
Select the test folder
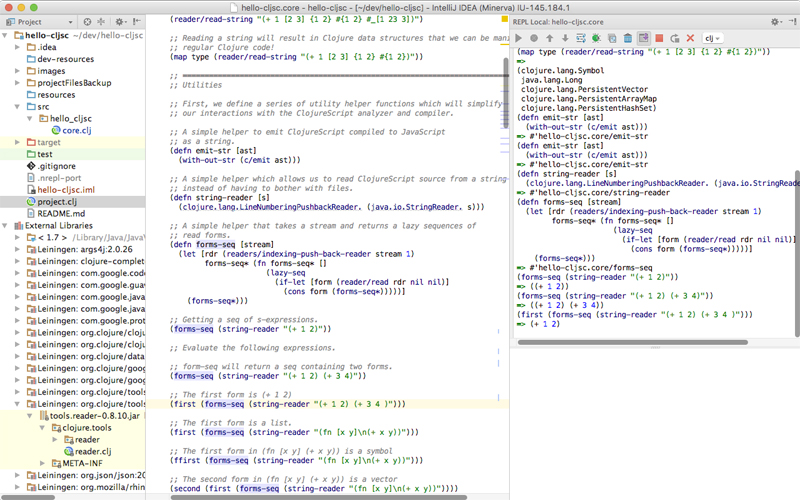pyautogui.click(x=39, y=154)
